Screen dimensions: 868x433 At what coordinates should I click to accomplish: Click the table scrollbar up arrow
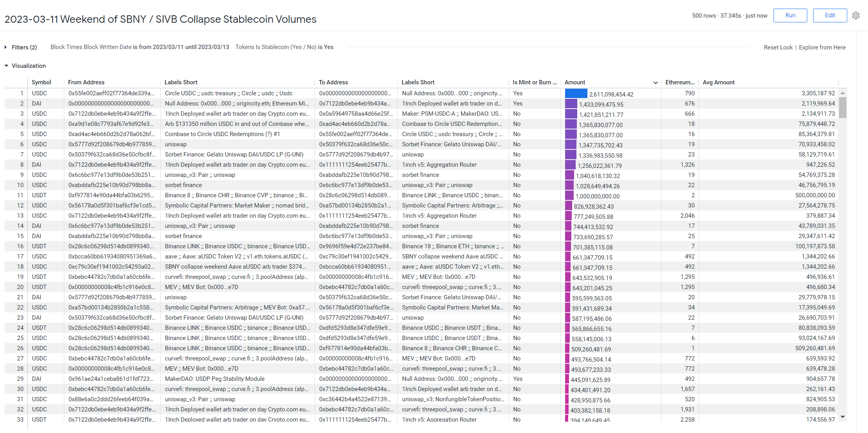[843, 93]
